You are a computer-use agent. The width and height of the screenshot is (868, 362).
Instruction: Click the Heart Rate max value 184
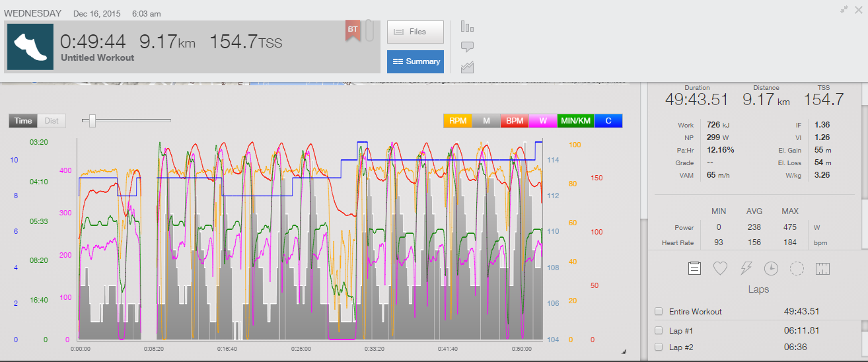click(790, 243)
